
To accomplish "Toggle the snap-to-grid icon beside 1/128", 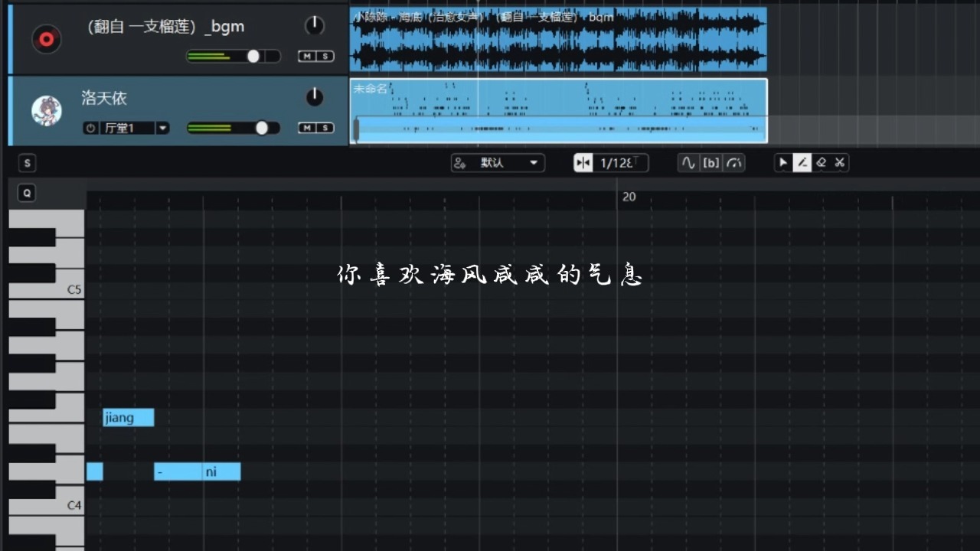I will (583, 162).
